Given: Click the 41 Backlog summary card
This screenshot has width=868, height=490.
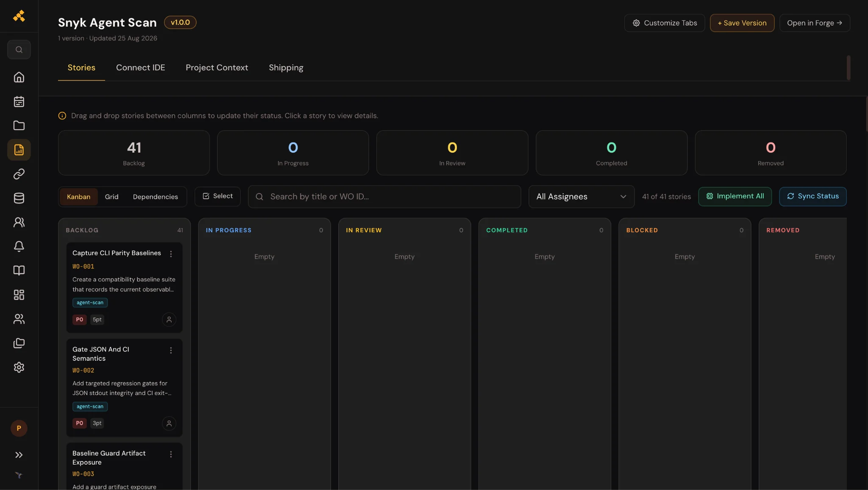Looking at the screenshot, I should (134, 153).
